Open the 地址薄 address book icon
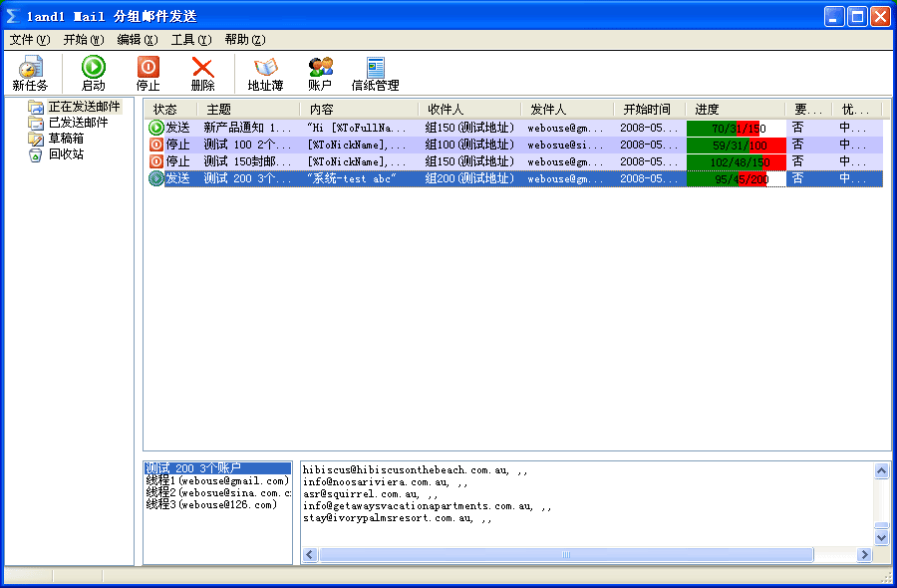The image size is (897, 588). point(265,73)
